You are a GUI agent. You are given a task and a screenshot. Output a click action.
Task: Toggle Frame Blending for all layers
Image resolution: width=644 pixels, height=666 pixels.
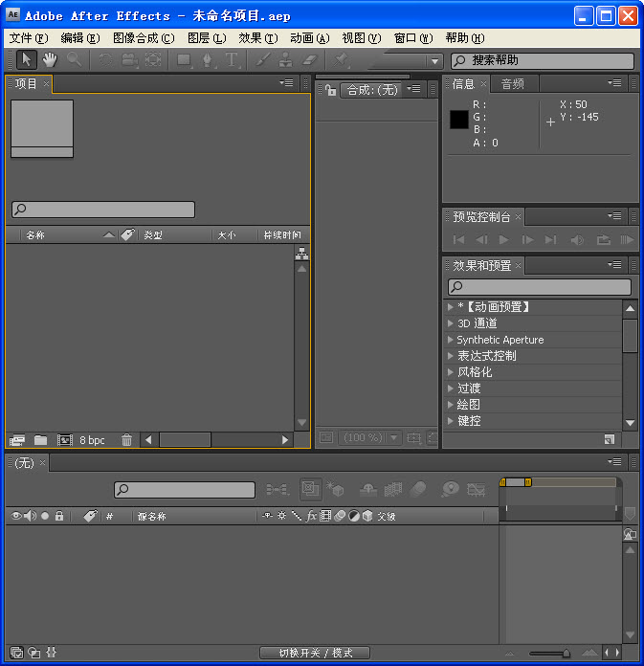point(393,490)
